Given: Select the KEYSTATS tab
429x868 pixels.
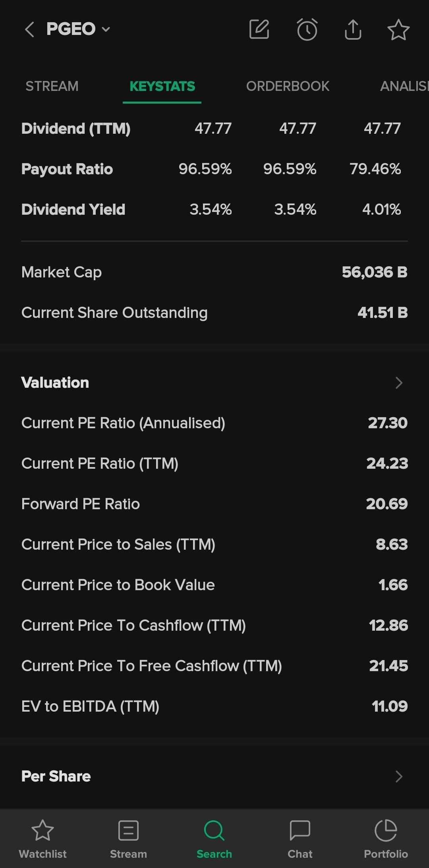Looking at the screenshot, I should 162,86.
